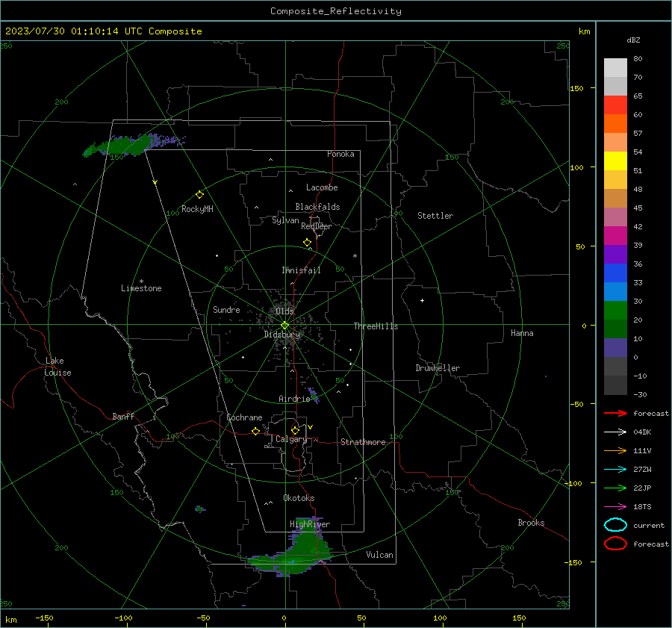Viewport: 672px width, 628px height.
Task: Click the Vulcan town label
Action: [379, 555]
